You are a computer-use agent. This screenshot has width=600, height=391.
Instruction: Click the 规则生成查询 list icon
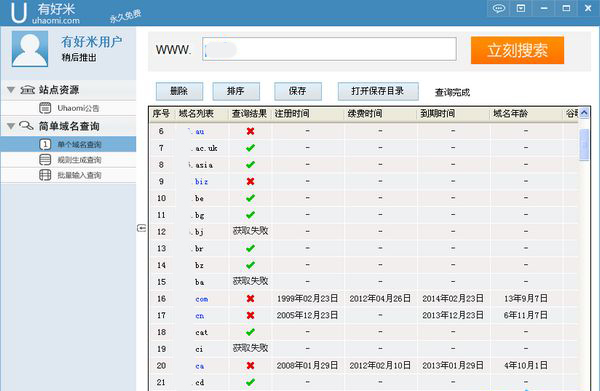point(45,160)
